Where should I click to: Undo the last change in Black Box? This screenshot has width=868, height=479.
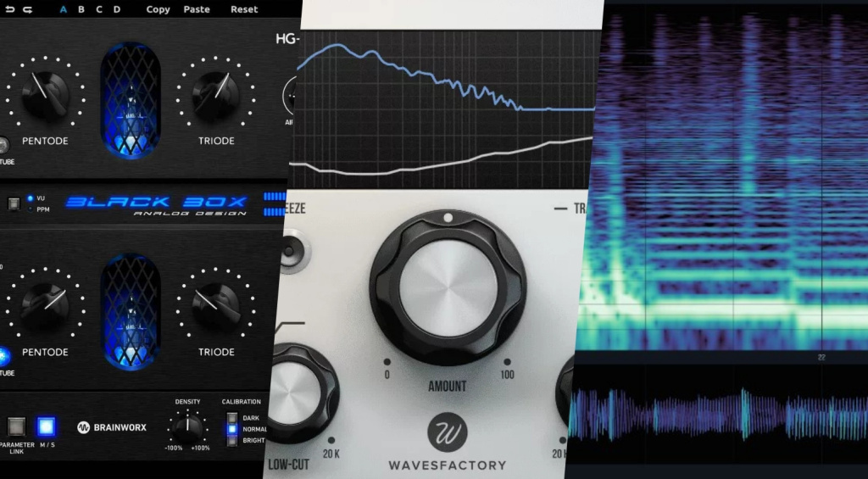coord(10,9)
